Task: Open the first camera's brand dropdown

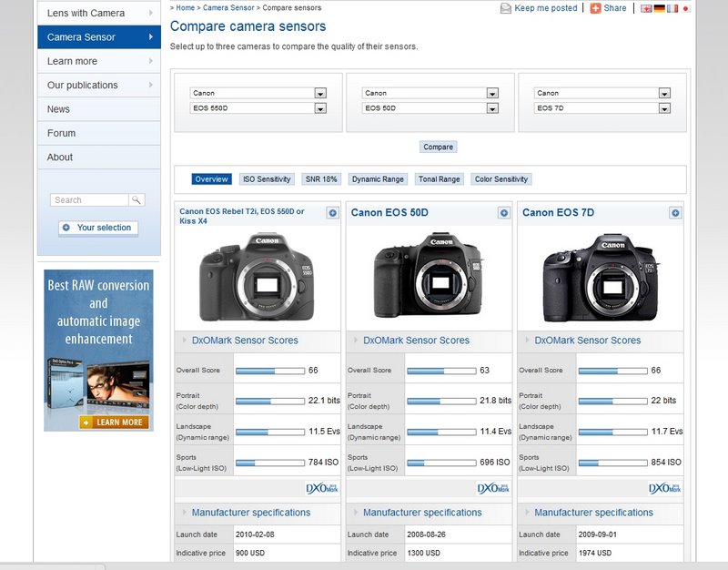Action: (320, 93)
